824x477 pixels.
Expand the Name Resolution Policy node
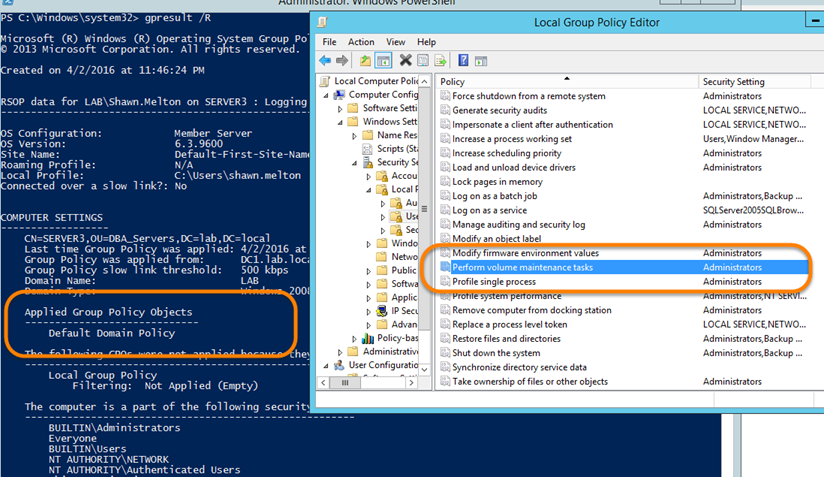click(x=354, y=136)
